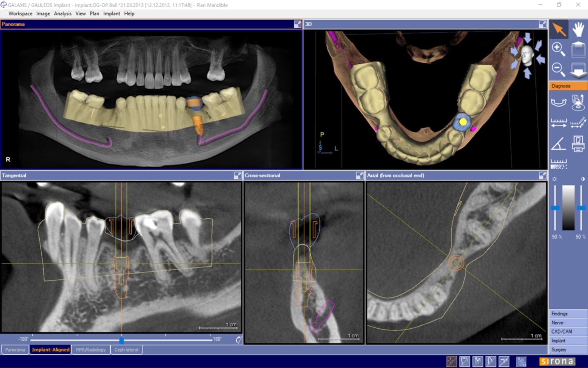Click the contrast slider handle
This screenshot has height=368, width=588.
(581, 208)
